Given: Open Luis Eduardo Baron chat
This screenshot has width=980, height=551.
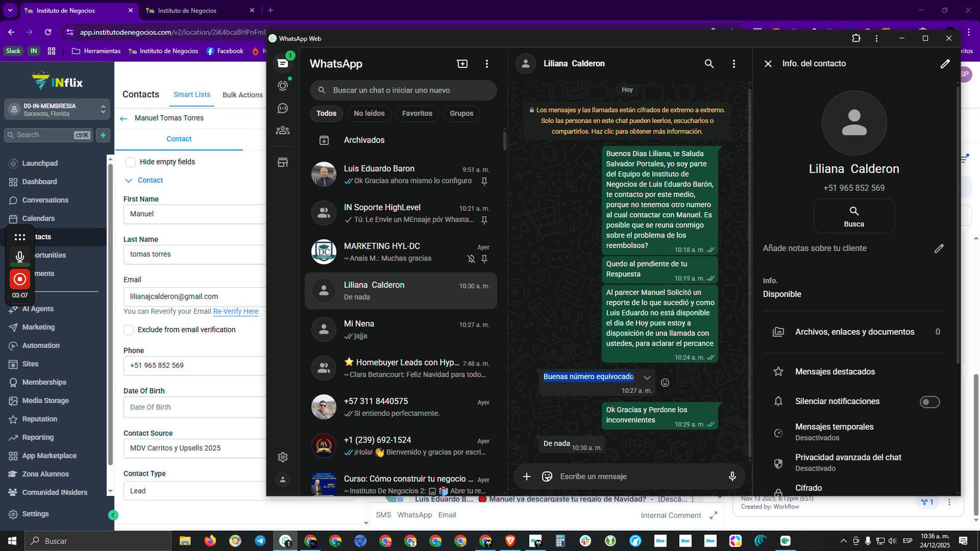Looking at the screenshot, I should (401, 174).
